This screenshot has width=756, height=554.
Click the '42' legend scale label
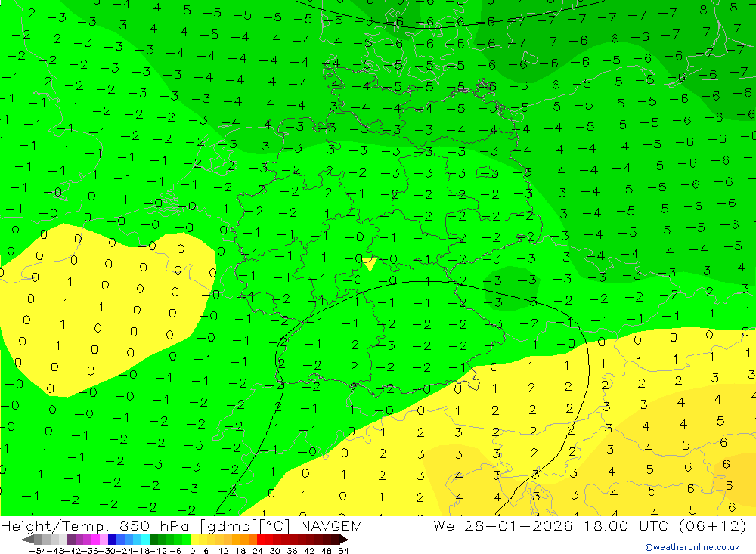point(309,551)
